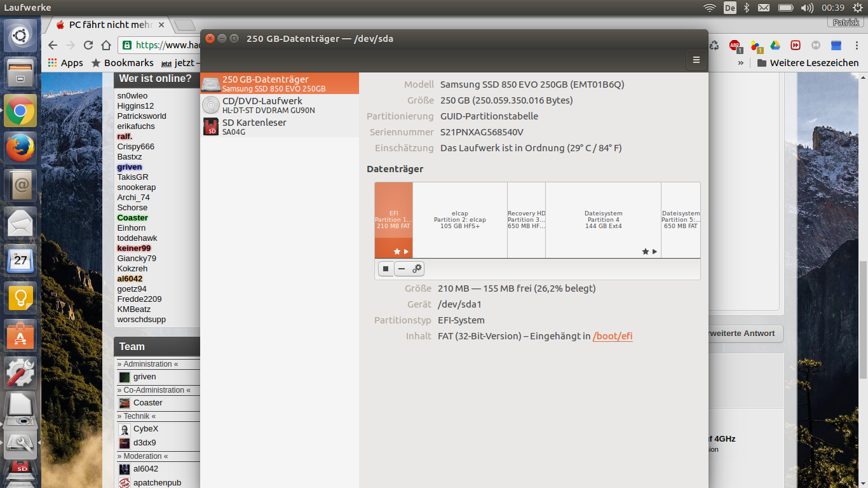This screenshot has height=488, width=868.
Task: Click Chrome's back arrow button
Action: pyautogui.click(x=53, y=45)
